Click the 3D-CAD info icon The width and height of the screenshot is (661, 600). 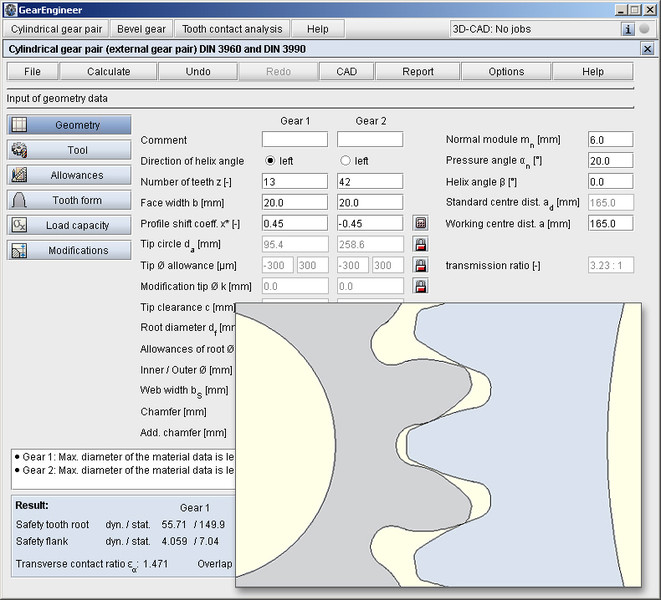pyautogui.click(x=628, y=29)
